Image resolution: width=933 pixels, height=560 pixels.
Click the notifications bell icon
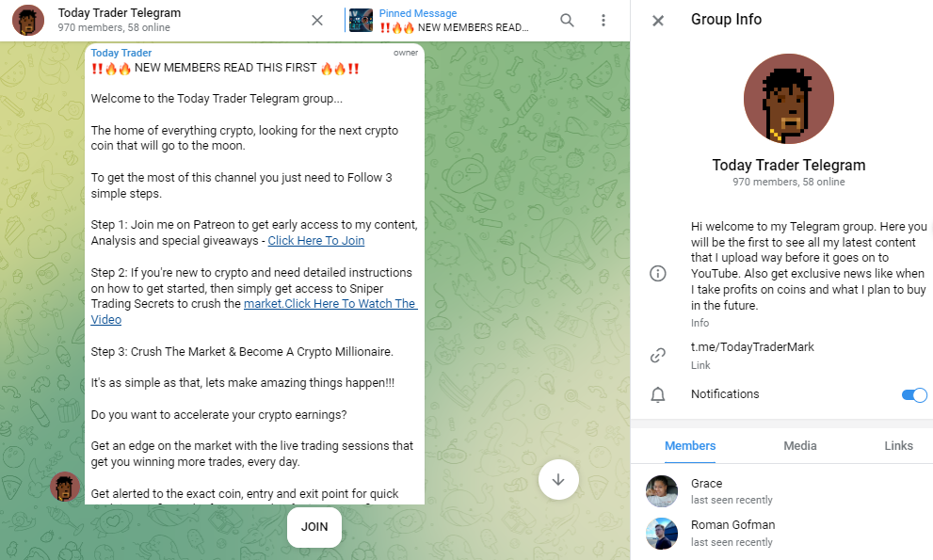pyautogui.click(x=658, y=395)
